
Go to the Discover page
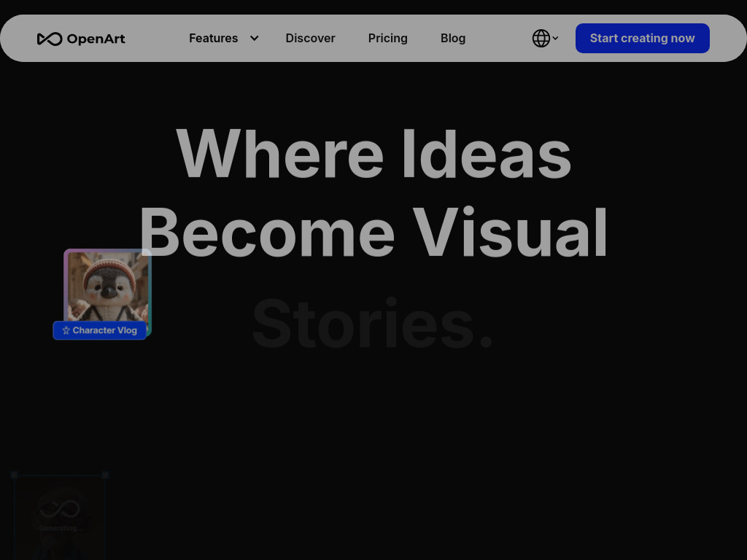(310, 39)
